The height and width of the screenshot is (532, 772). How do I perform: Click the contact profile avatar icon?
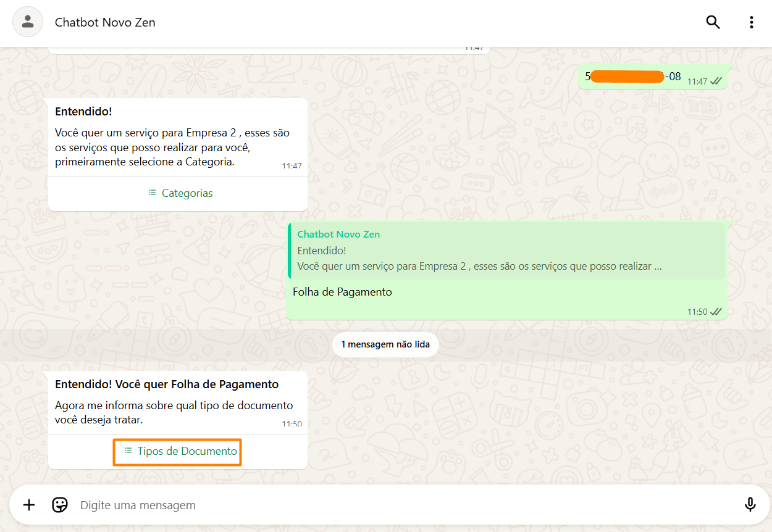(28, 22)
